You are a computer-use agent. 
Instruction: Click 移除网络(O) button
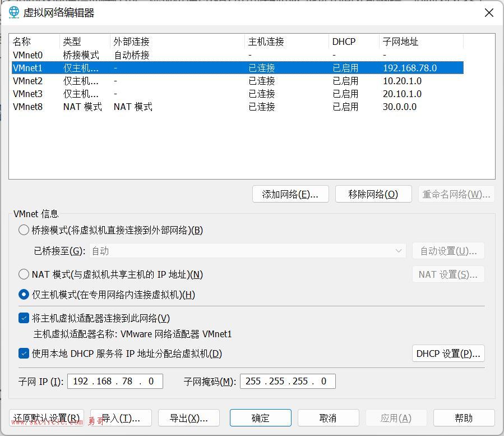point(373,194)
